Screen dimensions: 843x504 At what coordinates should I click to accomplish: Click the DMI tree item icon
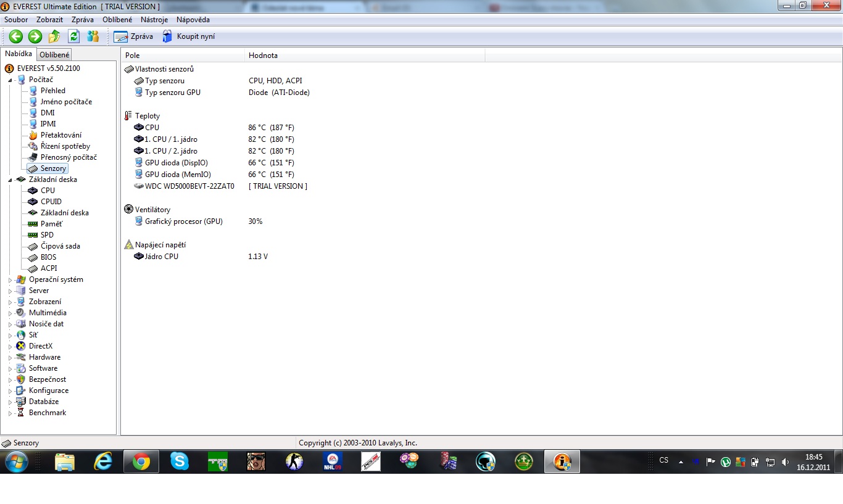(33, 113)
